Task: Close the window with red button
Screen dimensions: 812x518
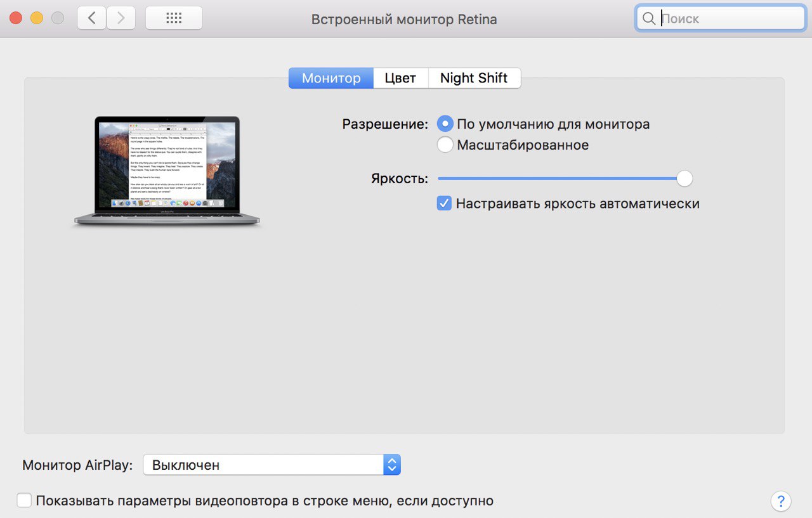Action: pyautogui.click(x=16, y=18)
